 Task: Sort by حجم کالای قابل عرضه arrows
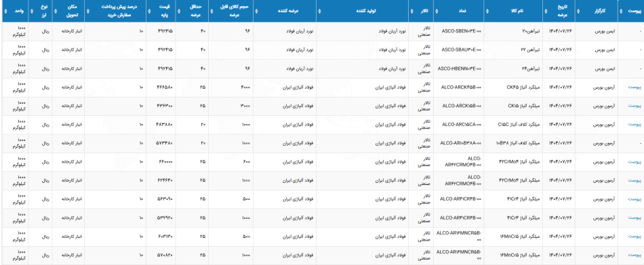212,11
